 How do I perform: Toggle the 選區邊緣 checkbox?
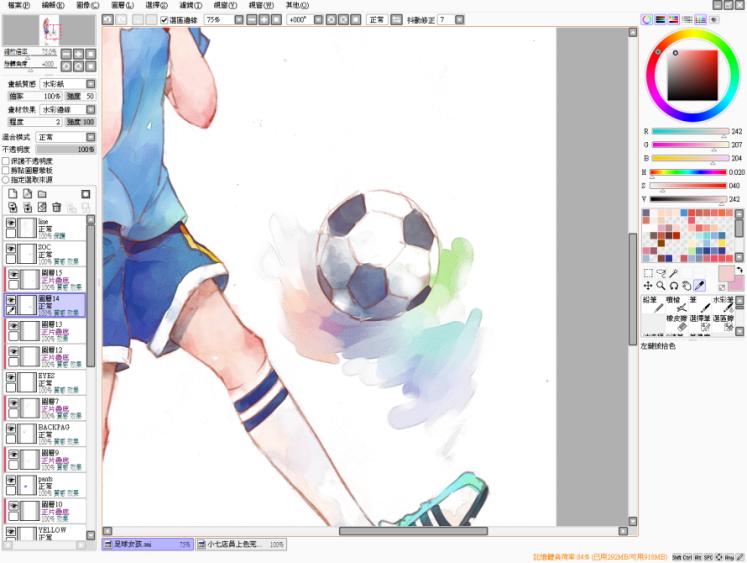(x=165, y=19)
